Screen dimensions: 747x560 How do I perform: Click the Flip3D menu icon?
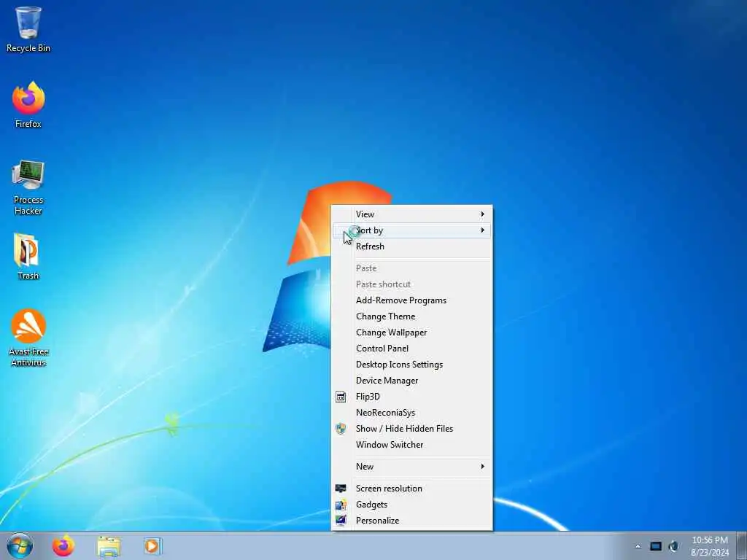click(x=341, y=397)
